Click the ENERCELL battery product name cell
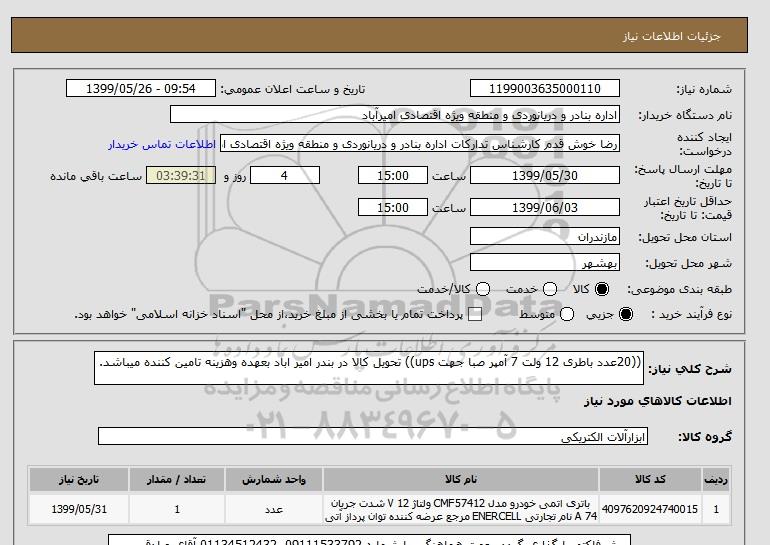This screenshot has height=545, width=770. tap(461, 509)
